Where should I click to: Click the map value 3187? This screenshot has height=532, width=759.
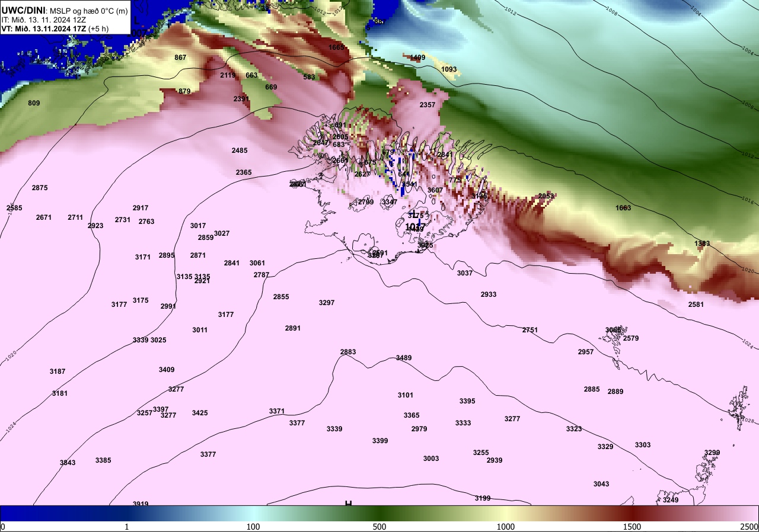click(58, 371)
